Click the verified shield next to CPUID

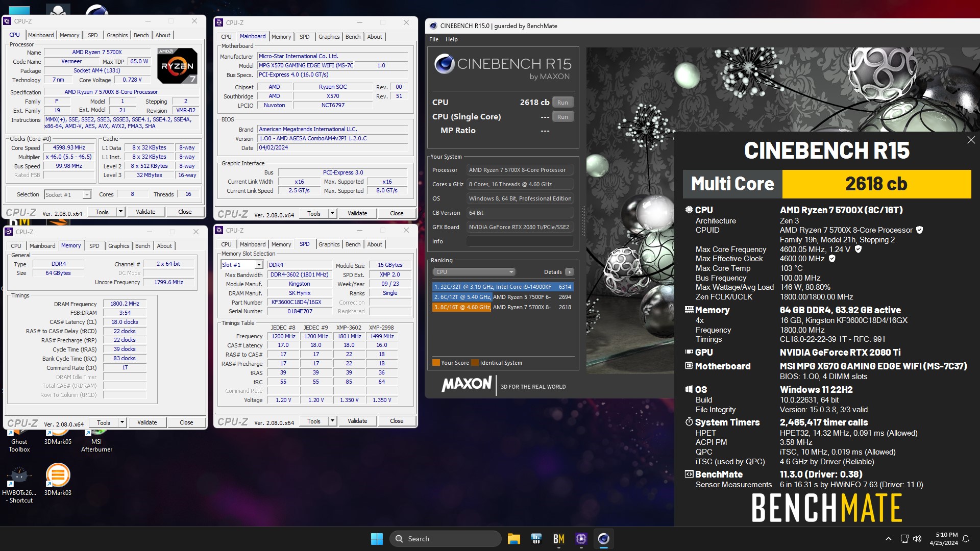pyautogui.click(x=919, y=230)
